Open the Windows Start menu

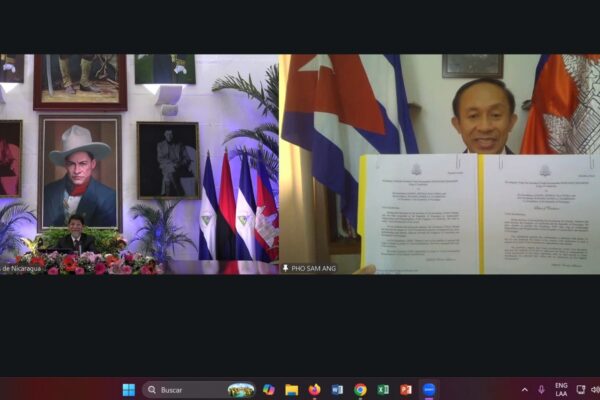(129, 390)
